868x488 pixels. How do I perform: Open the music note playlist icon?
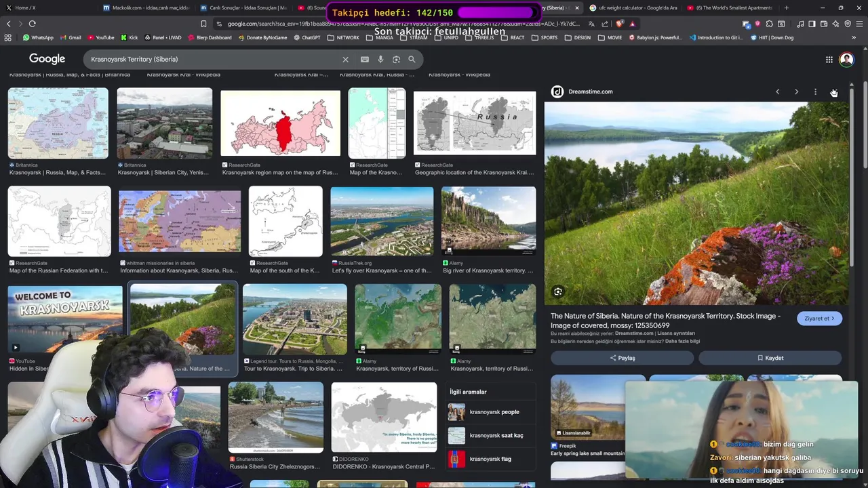pos(800,24)
